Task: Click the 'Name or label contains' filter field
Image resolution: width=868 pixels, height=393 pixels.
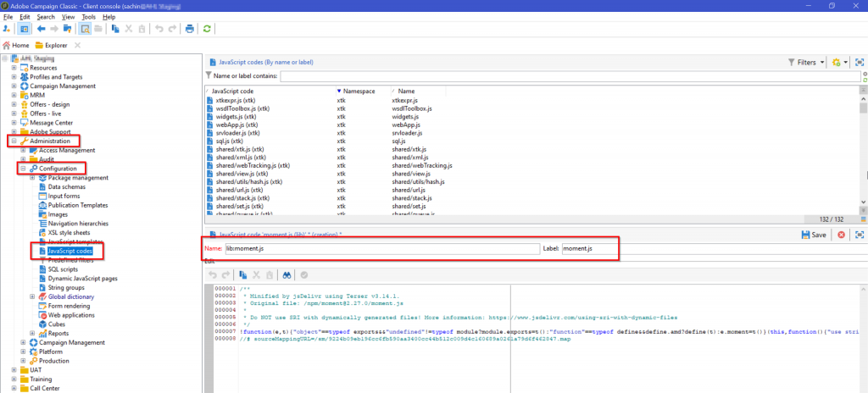Action: click(x=570, y=76)
